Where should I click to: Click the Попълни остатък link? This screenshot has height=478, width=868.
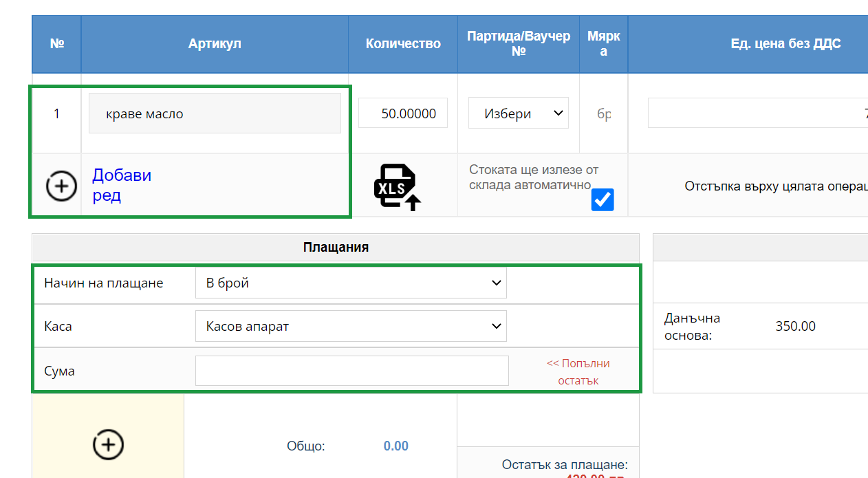click(x=578, y=371)
